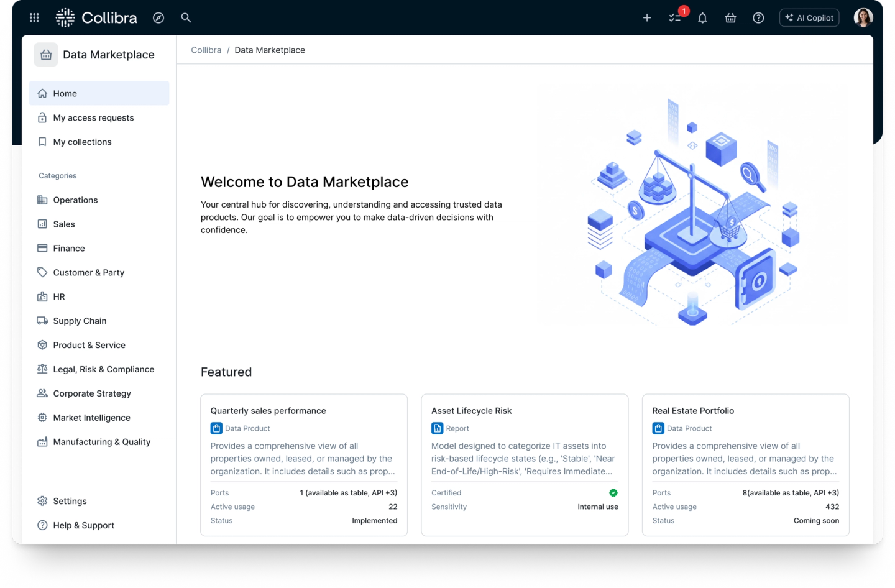This screenshot has height=588, width=895.
Task: Open the Asset Lifecycle Risk report card
Action: pyautogui.click(x=471, y=411)
